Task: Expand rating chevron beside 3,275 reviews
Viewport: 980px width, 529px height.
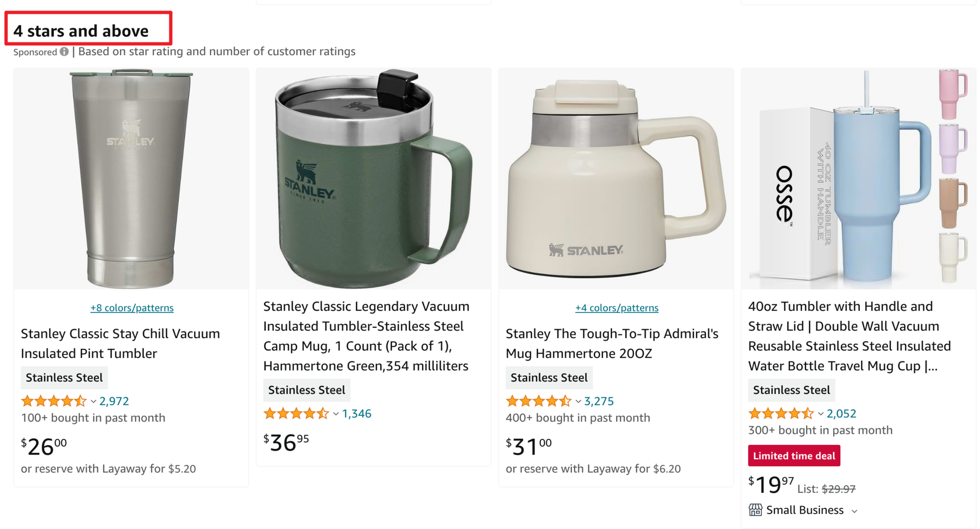Action: pos(578,402)
